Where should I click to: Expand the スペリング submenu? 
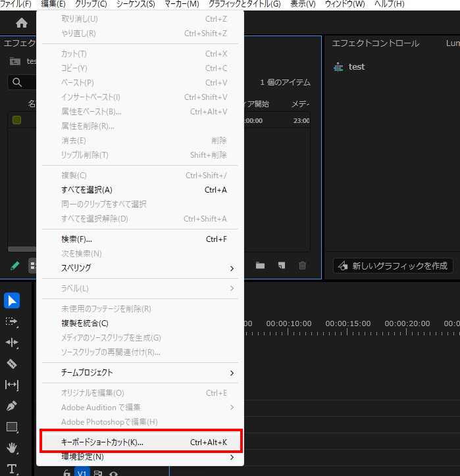click(141, 268)
